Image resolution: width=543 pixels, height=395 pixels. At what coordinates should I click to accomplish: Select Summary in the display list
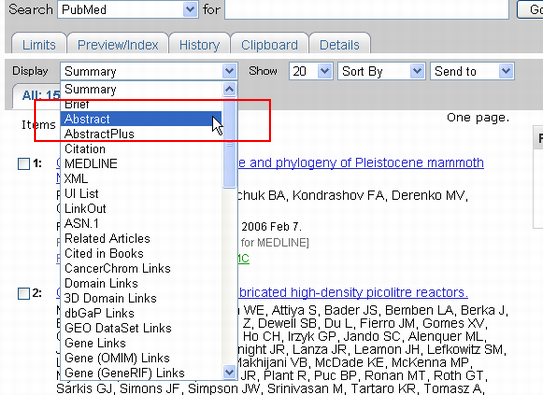click(141, 89)
